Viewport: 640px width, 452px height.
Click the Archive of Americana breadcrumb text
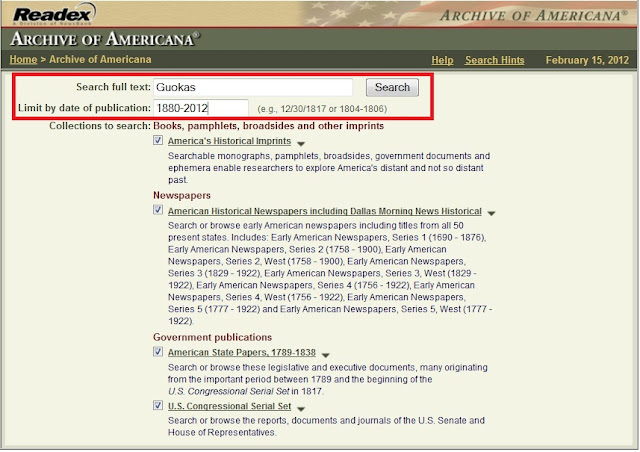pos(100,60)
